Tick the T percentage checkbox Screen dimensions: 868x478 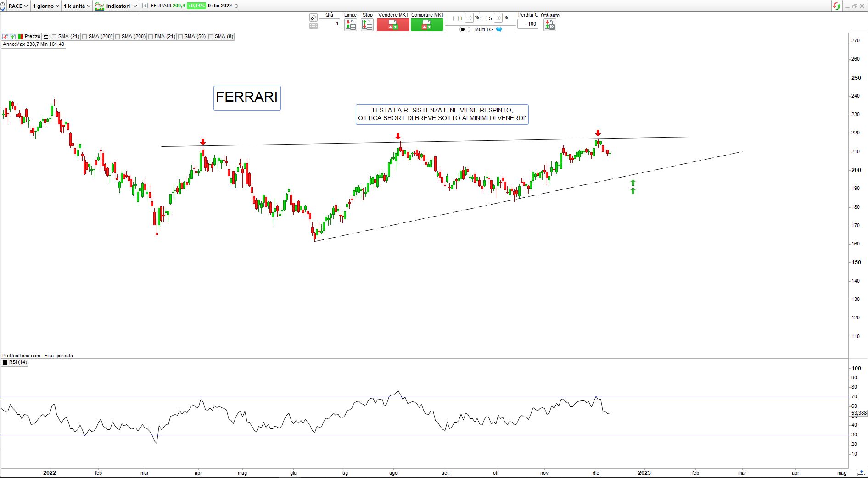[456, 18]
